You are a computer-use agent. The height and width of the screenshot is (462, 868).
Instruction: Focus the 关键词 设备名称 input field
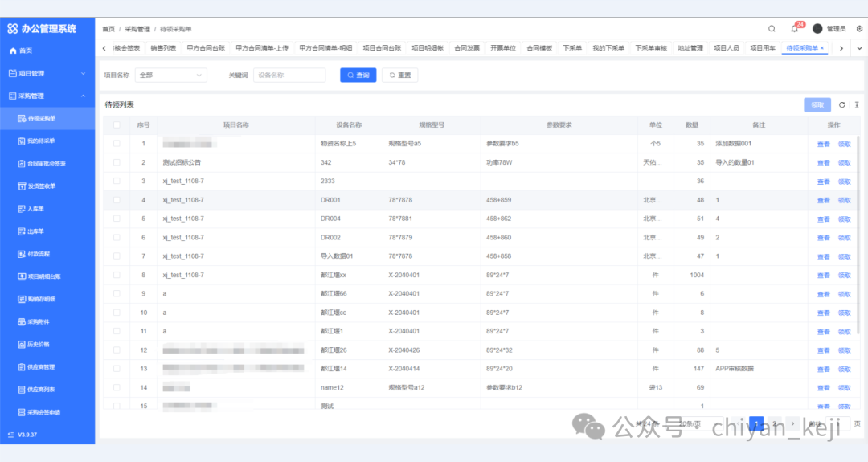(x=289, y=76)
